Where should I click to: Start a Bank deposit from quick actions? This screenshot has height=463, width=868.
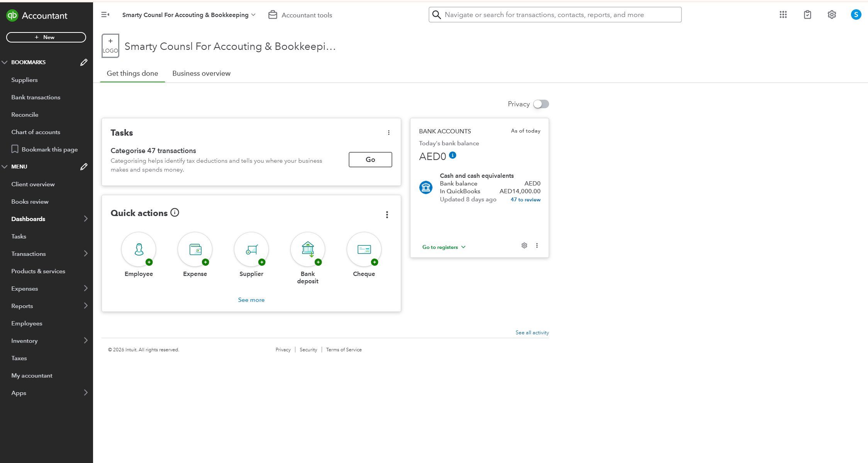coord(307,249)
